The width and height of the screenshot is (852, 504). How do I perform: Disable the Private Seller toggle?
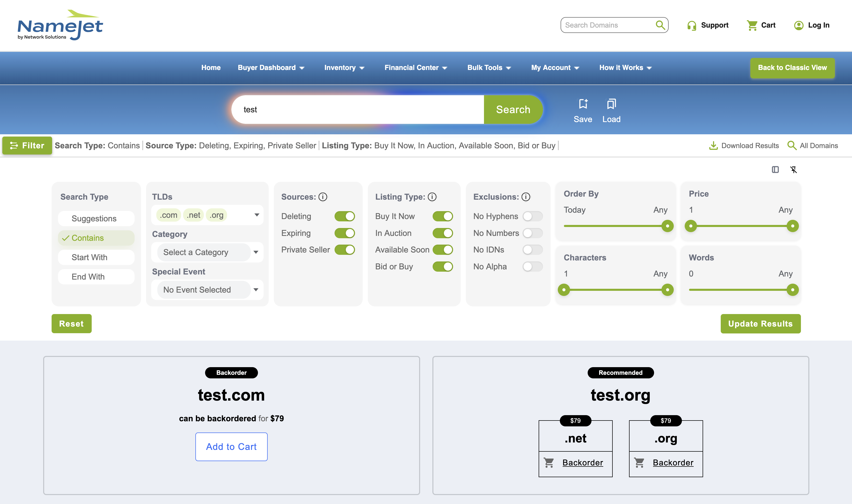345,250
